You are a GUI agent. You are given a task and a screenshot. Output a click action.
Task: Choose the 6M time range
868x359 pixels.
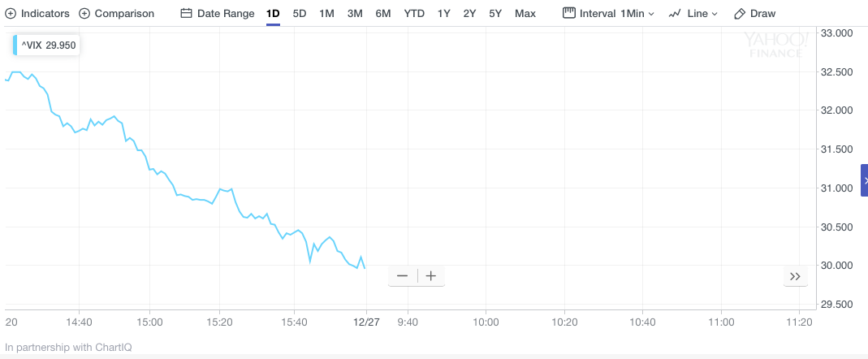coord(383,14)
